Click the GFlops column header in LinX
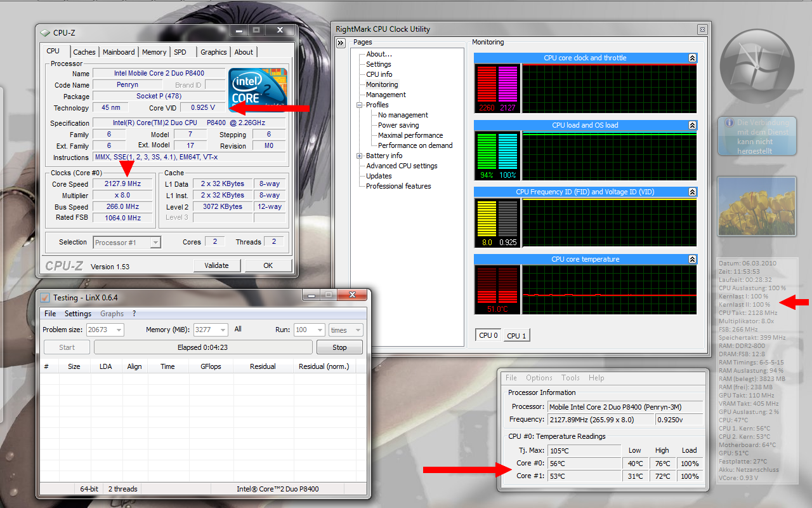Screen dimensions: 812x508 point(211,366)
